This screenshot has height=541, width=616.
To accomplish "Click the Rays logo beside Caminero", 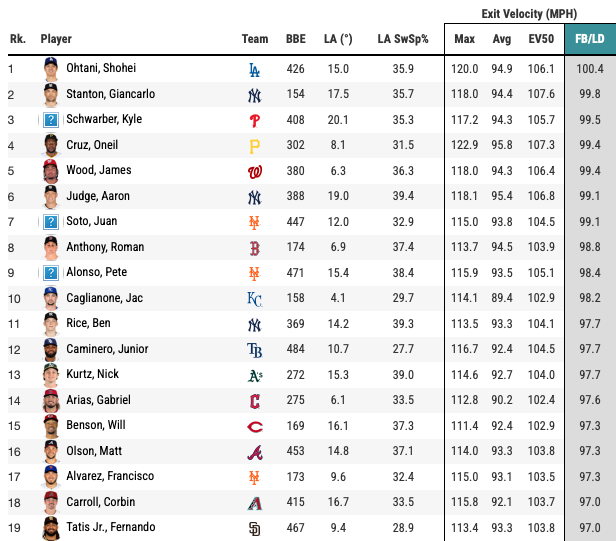I will click(254, 350).
